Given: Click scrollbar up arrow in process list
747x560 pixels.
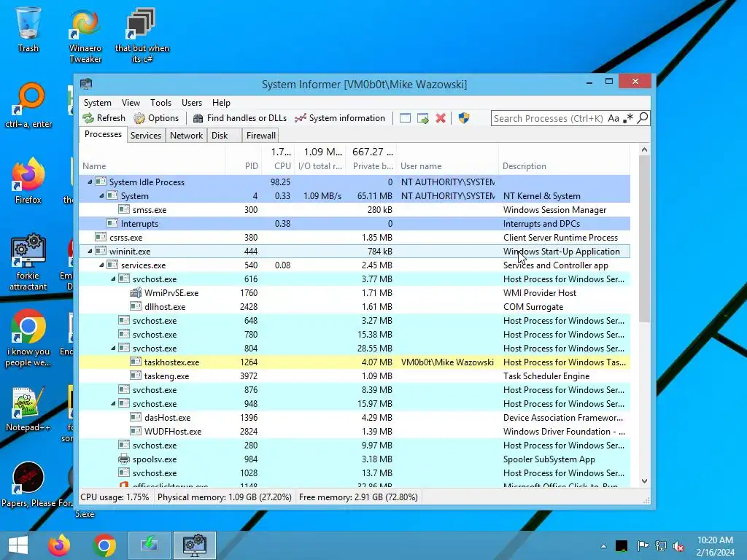Looking at the screenshot, I should pyautogui.click(x=644, y=149).
